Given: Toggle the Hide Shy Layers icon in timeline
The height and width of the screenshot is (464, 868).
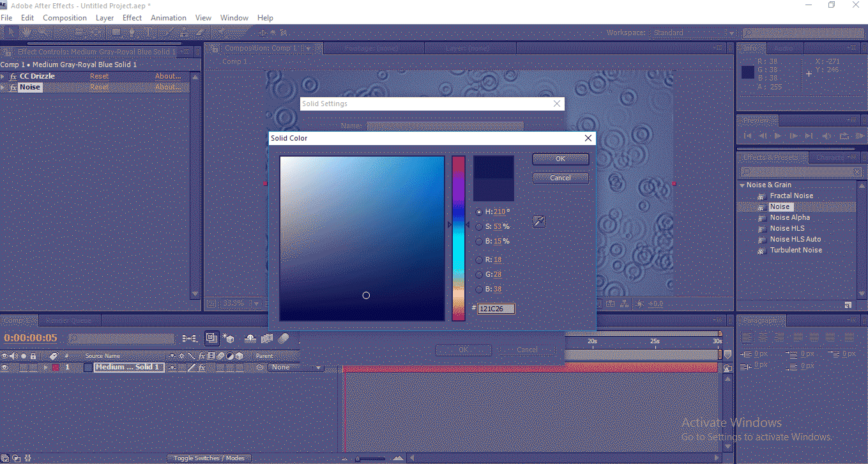Looking at the screenshot, I should coord(250,339).
